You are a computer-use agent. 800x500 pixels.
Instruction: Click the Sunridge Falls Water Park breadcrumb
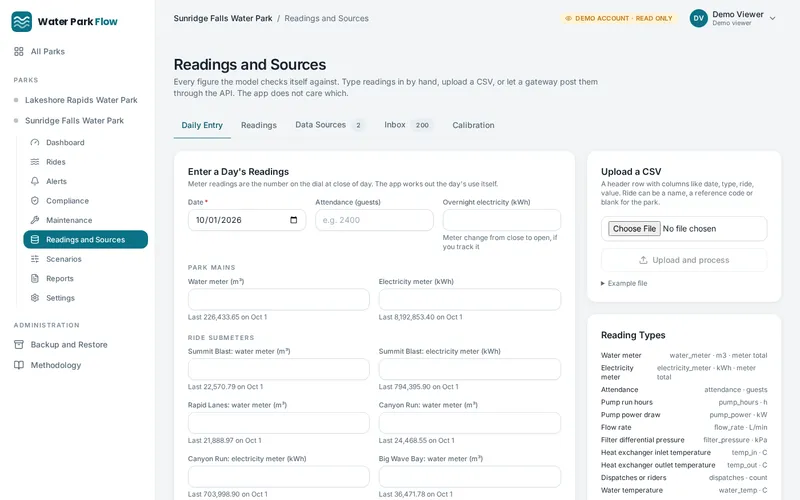(223, 18)
